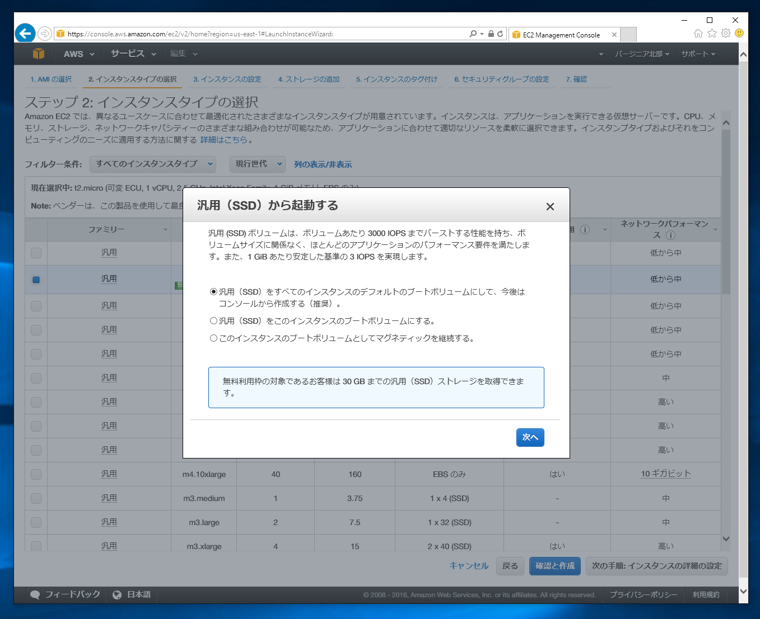Viewport: 760px width, 619px height.
Task: Select continue with magnetic boot volume option
Action: point(213,338)
